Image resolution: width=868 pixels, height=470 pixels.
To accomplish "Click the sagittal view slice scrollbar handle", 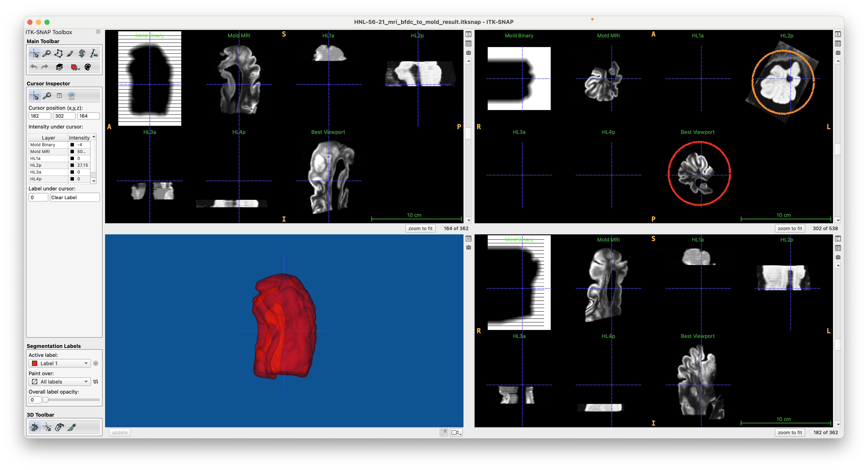I will (468, 133).
